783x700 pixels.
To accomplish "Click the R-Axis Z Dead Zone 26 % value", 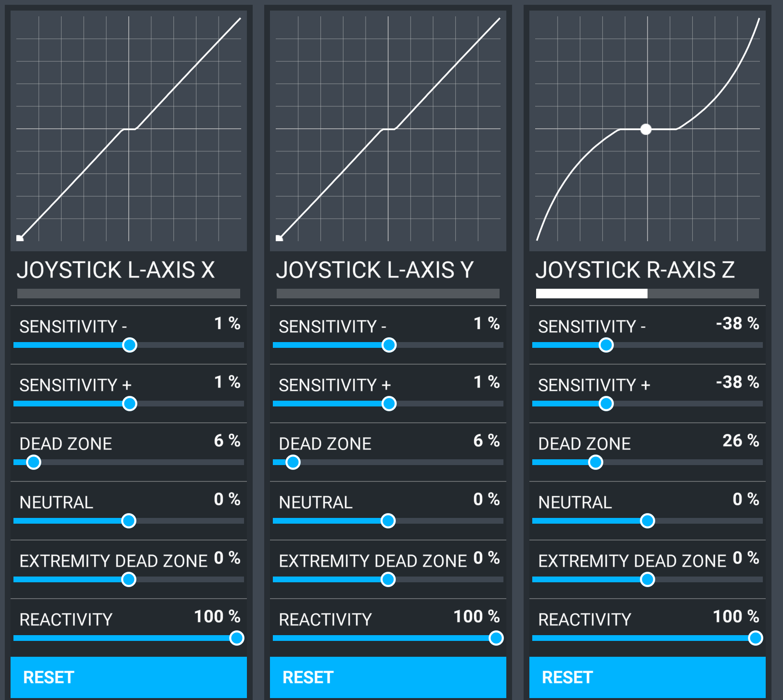I will [x=741, y=441].
